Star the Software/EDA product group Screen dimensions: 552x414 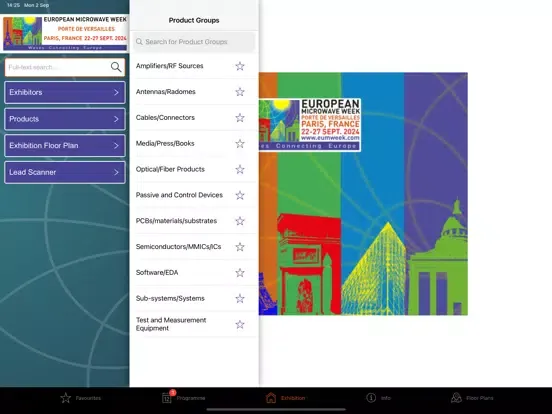[240, 272]
